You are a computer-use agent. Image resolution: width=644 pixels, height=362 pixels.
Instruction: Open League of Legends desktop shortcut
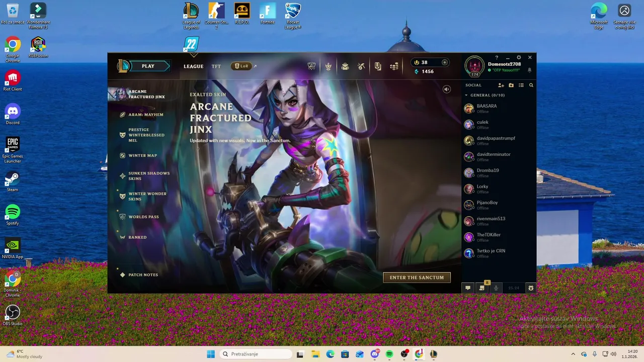click(191, 16)
